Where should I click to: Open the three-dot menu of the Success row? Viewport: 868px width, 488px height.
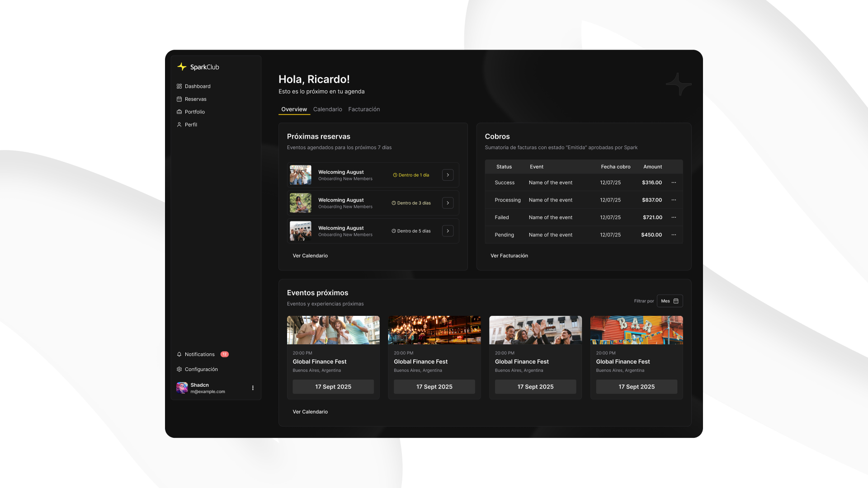tap(674, 183)
